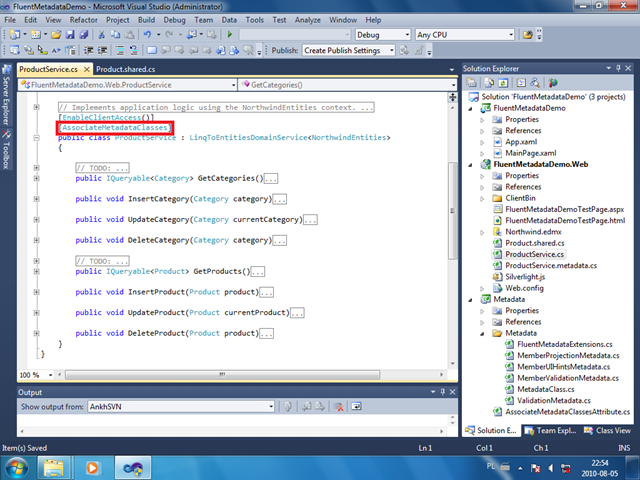Screen dimensions: 640x480
Task: Expand the collapsed DeleteProduct method
Action: tap(37, 333)
